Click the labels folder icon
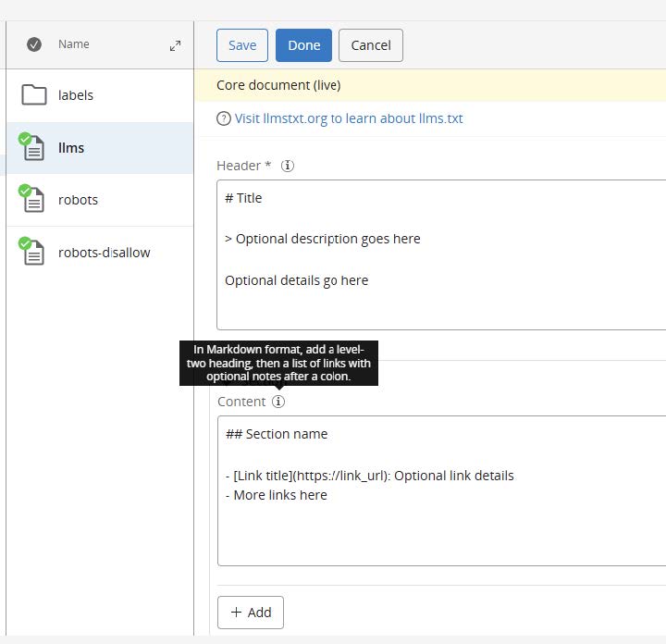This screenshot has width=666, height=644. point(34,95)
